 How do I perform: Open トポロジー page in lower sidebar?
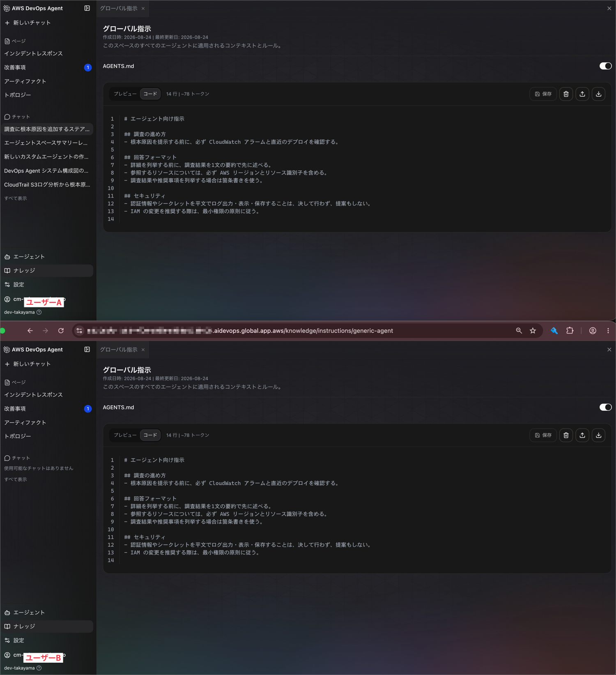(x=18, y=436)
